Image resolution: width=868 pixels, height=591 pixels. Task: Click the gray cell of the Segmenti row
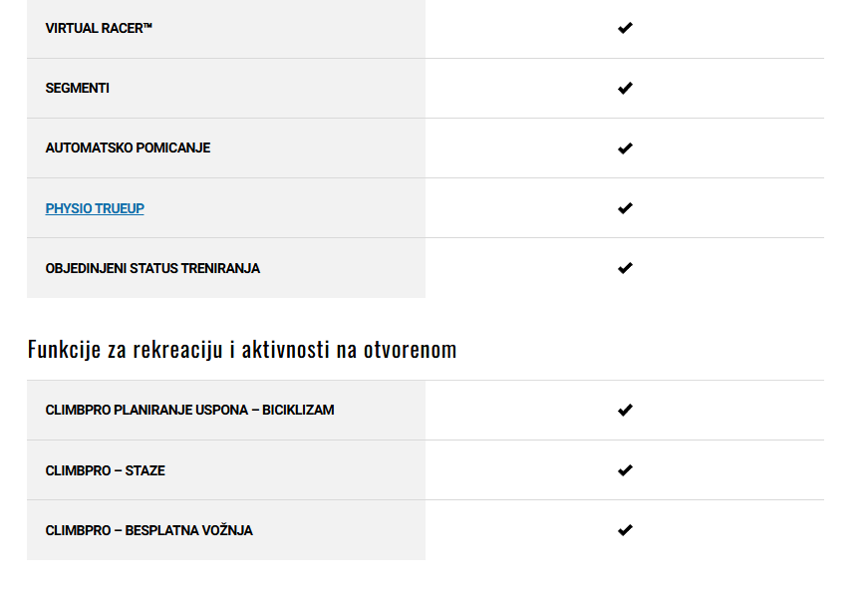click(x=226, y=88)
